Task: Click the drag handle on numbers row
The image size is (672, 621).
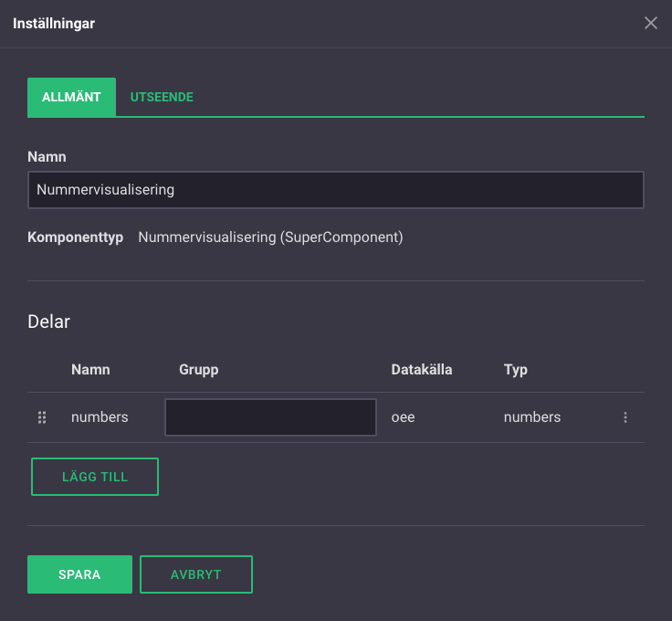Action: pyautogui.click(x=42, y=417)
